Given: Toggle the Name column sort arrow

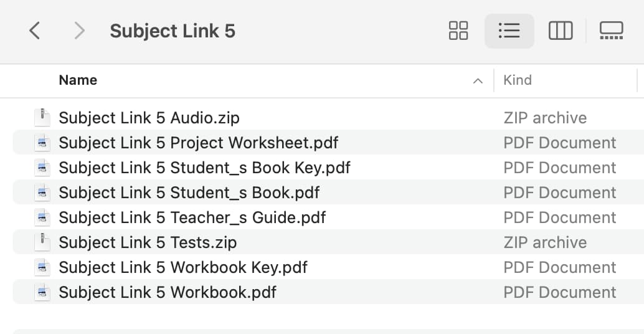Looking at the screenshot, I should tap(478, 81).
